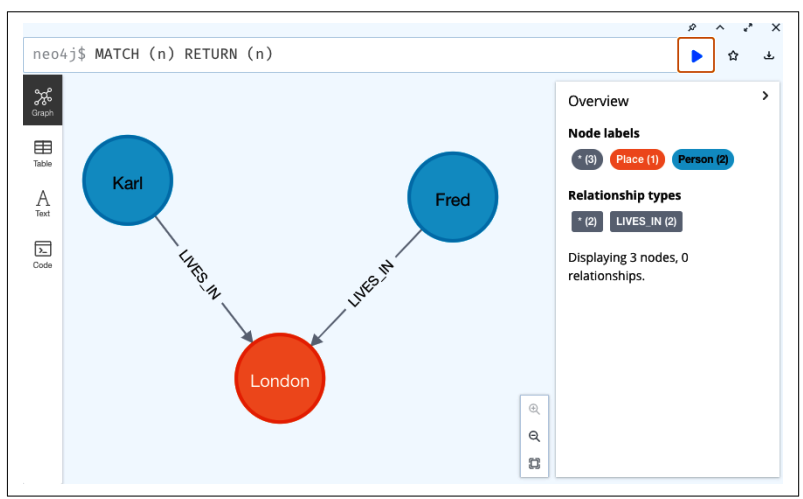
Task: Switch to Table view
Action: click(x=43, y=153)
